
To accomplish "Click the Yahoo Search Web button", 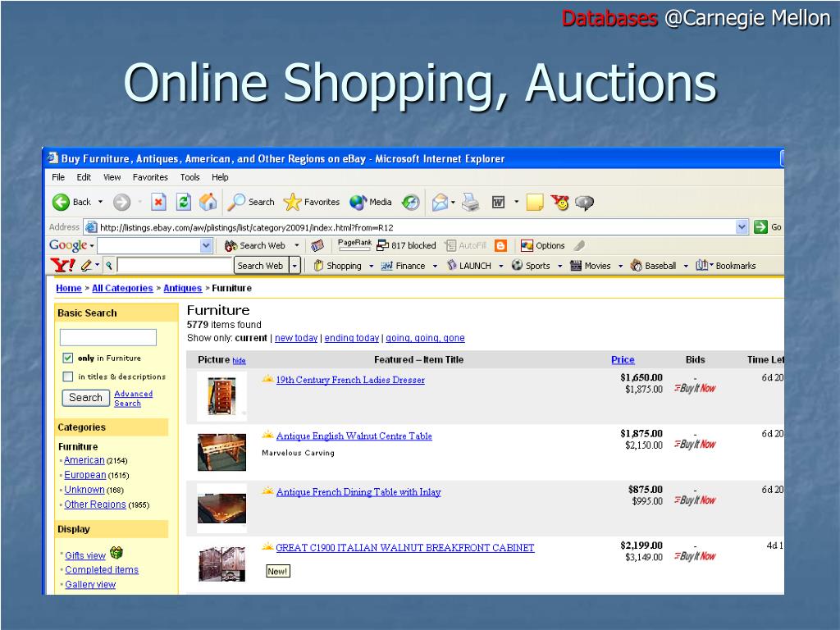I will click(260, 266).
